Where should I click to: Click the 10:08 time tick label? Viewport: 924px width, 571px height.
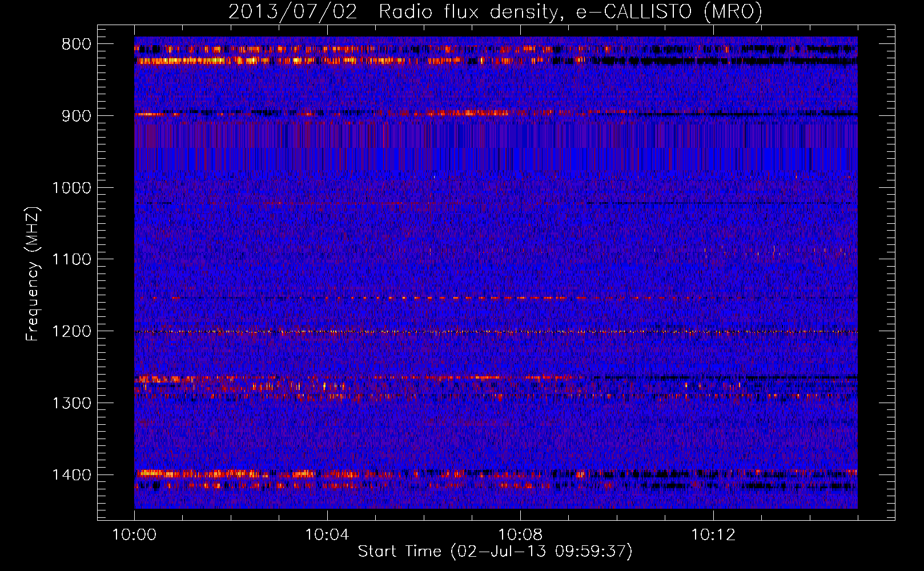click(x=520, y=535)
